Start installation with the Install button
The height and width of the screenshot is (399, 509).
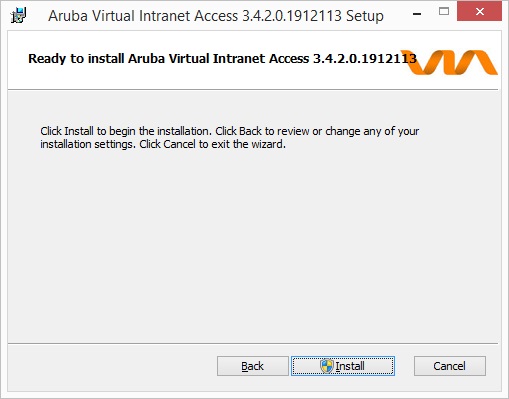coord(343,366)
